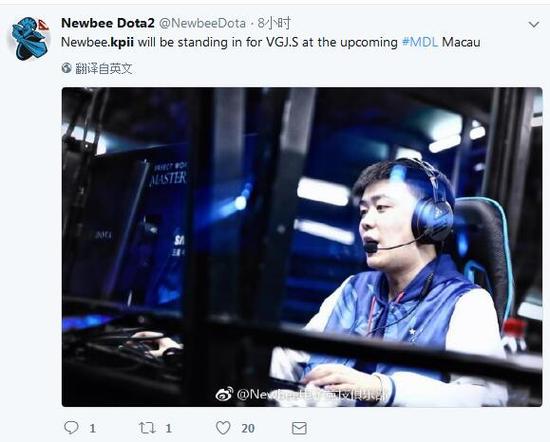The width and height of the screenshot is (550, 442).
Task: Click the Weibo logo watermark on the photo
Action: [224, 394]
